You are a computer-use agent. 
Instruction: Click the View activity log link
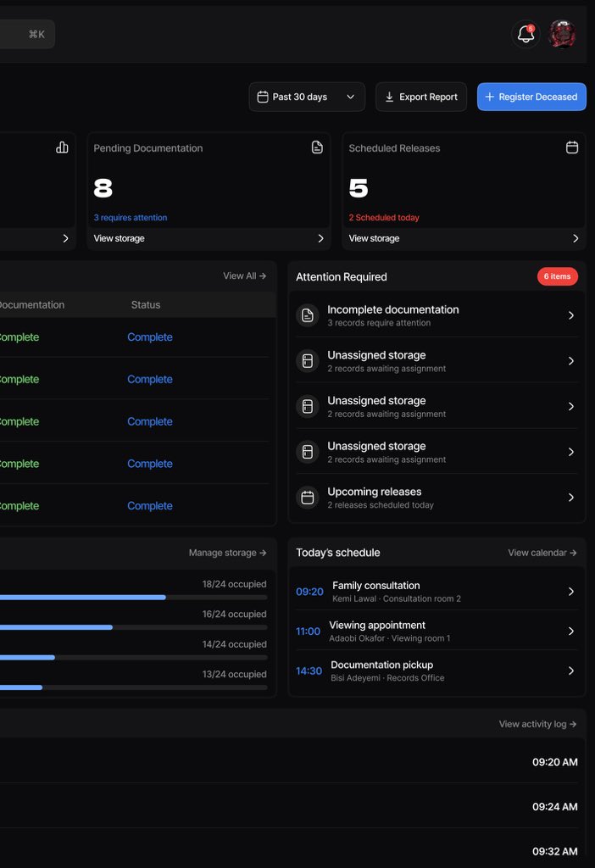pos(538,724)
